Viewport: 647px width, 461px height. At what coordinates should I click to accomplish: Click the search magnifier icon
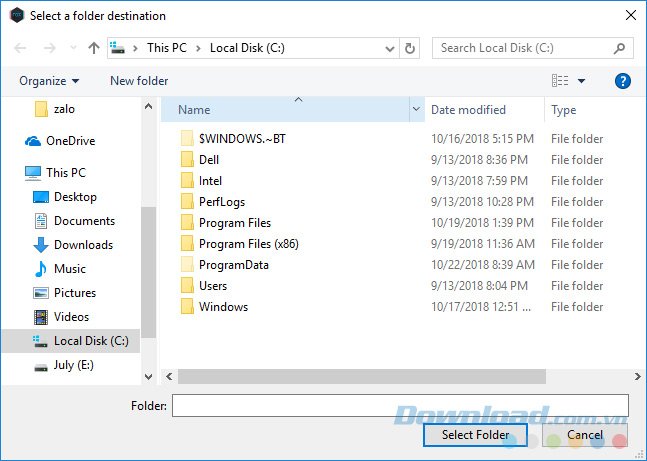click(620, 48)
